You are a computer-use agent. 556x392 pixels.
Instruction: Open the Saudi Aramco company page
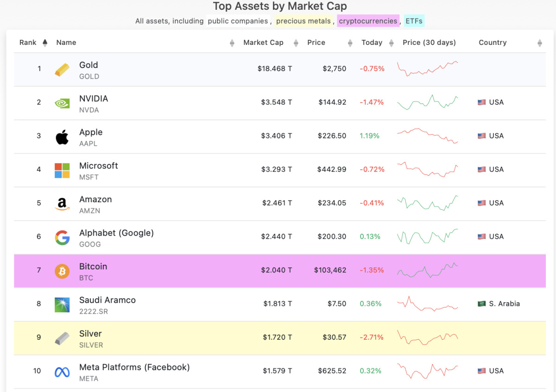[107, 300]
